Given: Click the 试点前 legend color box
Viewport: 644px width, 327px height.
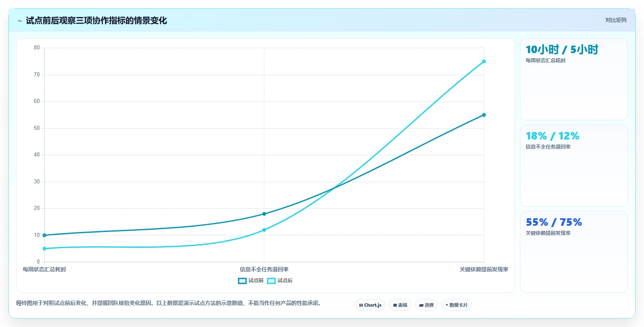Looking at the screenshot, I should pos(242,281).
